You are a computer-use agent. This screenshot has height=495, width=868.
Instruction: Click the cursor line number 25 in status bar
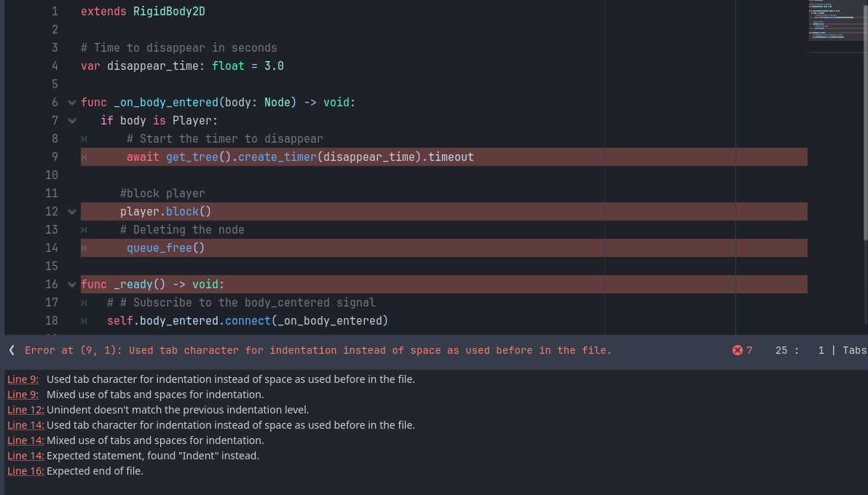[781, 350]
